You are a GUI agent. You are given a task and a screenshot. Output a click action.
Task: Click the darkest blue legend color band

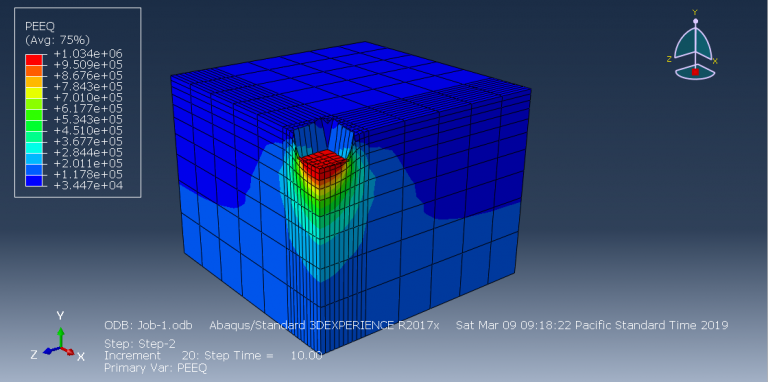pos(34,180)
